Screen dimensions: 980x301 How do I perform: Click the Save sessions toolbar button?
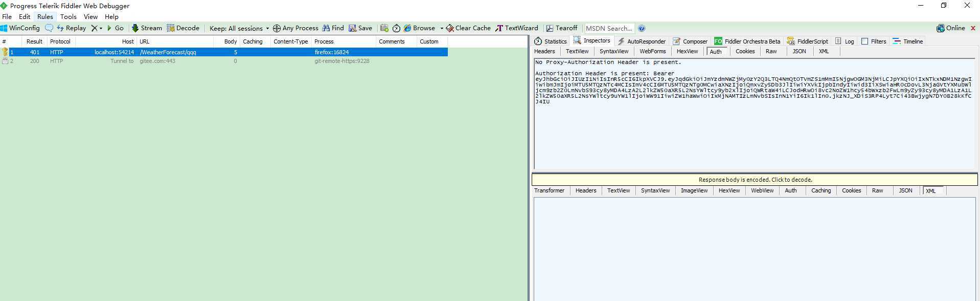point(360,28)
